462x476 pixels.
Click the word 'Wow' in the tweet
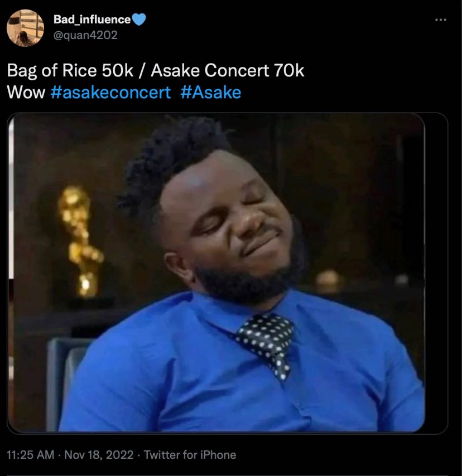click(x=26, y=93)
